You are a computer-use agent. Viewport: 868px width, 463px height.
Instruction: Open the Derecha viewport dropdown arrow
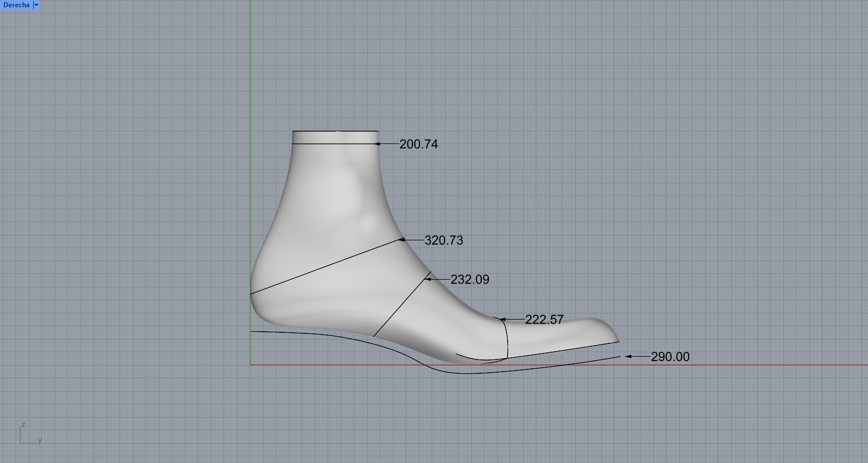click(x=36, y=5)
